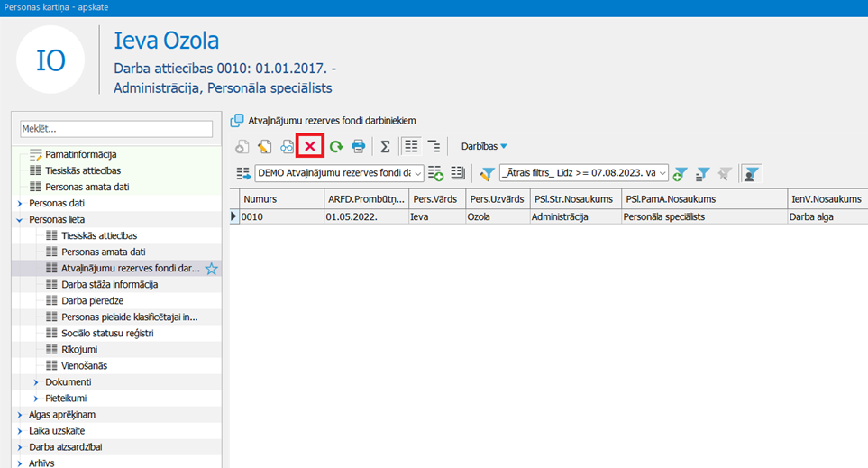Click the Ieva cell in the table
The width and height of the screenshot is (868, 468).
tap(437, 216)
